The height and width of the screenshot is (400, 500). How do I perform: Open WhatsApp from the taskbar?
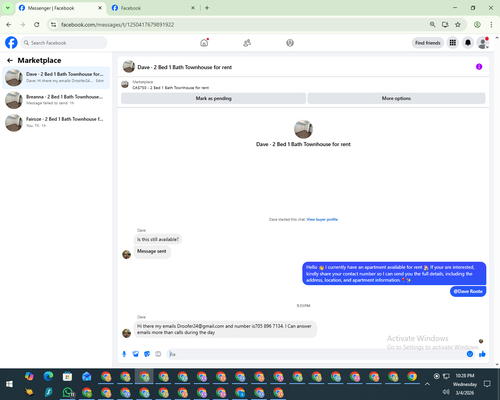[68, 392]
